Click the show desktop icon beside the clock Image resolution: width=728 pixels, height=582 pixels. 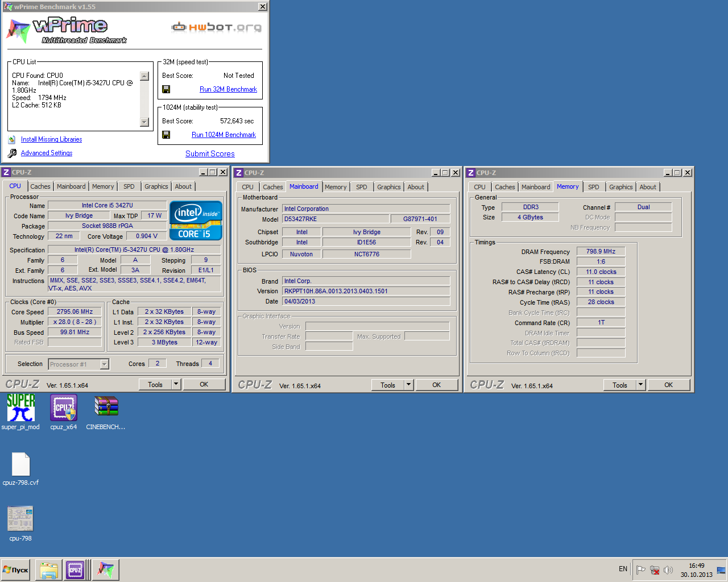click(721, 570)
